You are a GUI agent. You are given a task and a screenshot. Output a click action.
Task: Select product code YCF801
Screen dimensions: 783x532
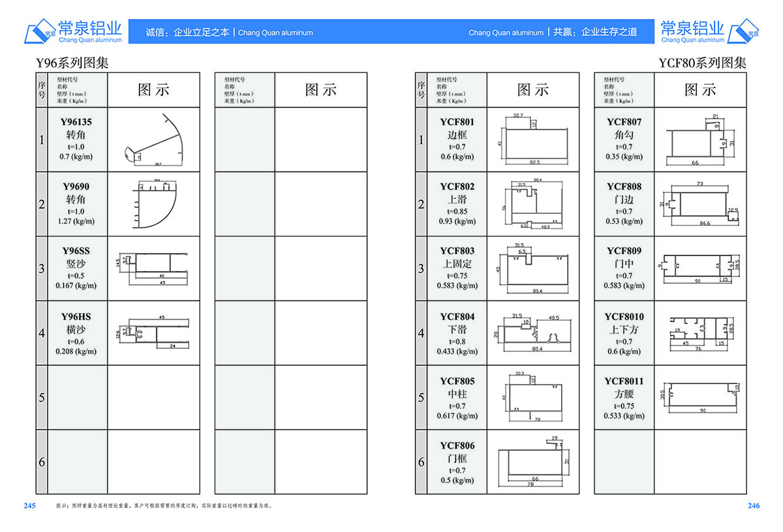coord(457,122)
